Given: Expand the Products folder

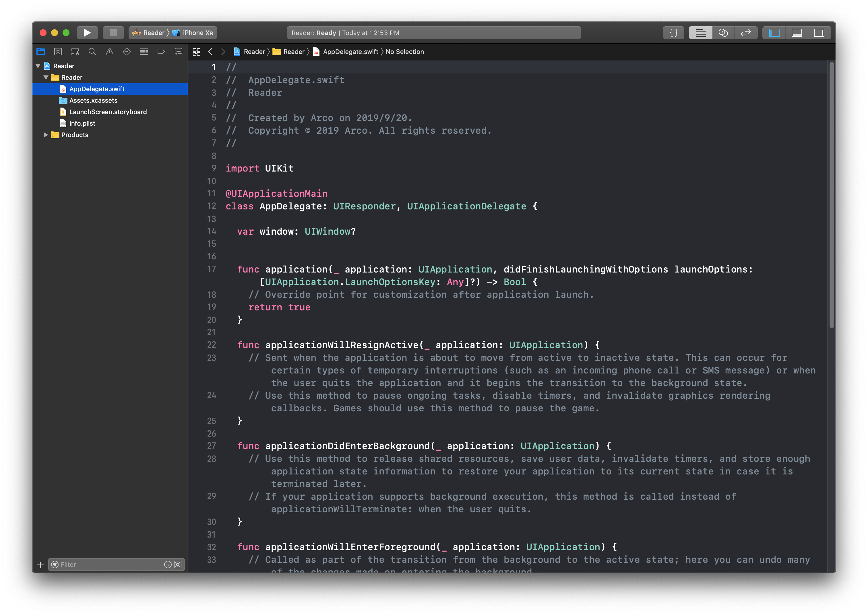Looking at the screenshot, I should 46,135.
